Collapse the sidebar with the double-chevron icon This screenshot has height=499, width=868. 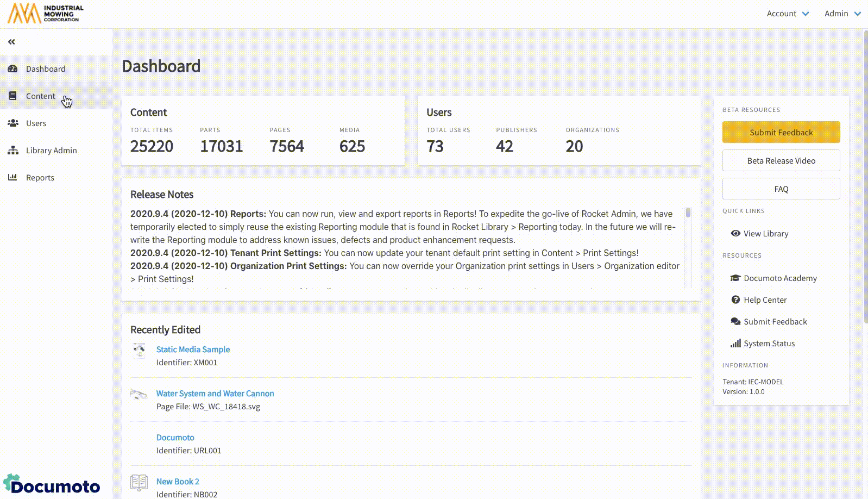click(11, 42)
